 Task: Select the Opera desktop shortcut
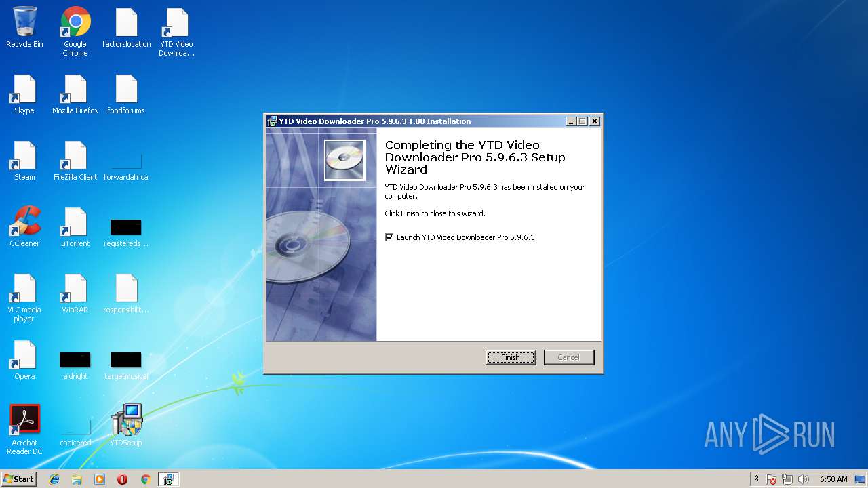(24, 360)
